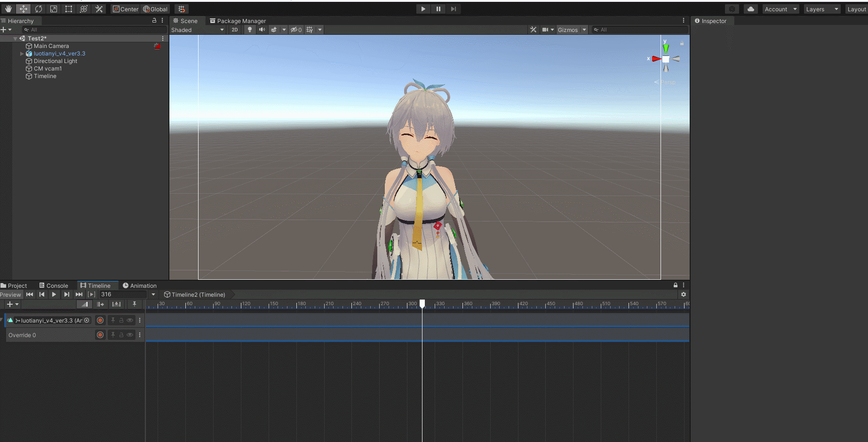
Task: Toggle scene grid visibility icon
Action: point(310,30)
